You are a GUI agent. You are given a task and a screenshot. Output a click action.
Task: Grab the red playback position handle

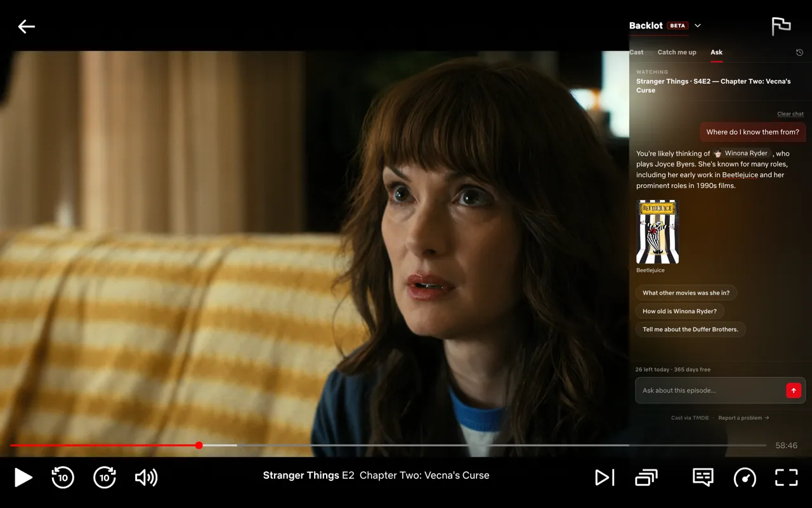[199, 445]
